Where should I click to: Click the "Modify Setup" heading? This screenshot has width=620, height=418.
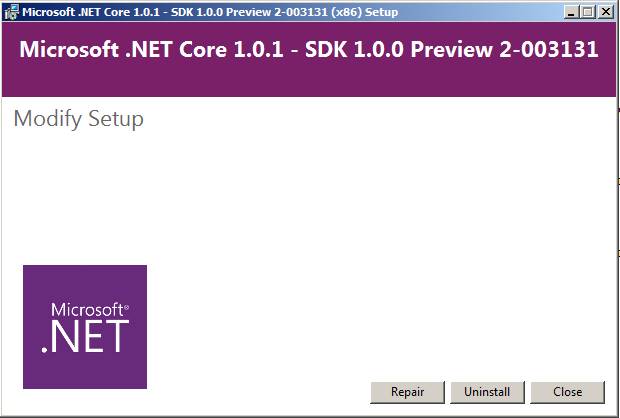pos(79,119)
